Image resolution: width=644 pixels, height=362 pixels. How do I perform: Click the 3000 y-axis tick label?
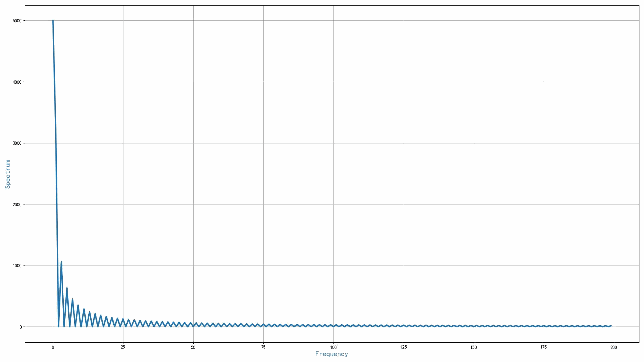[17, 143]
